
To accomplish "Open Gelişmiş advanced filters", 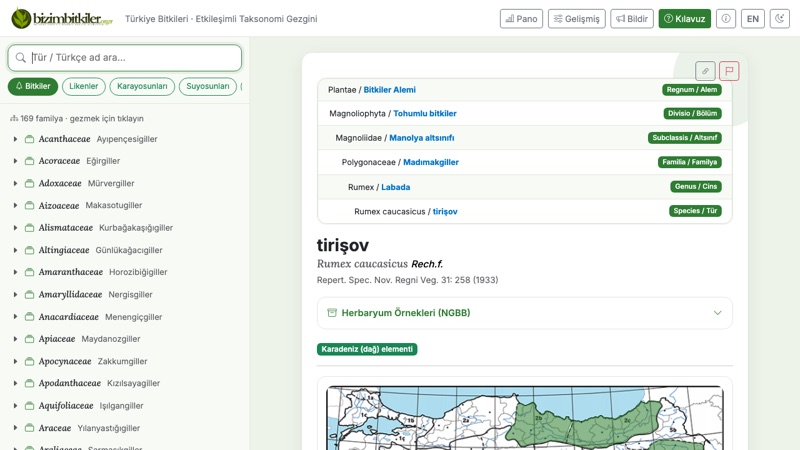I will pyautogui.click(x=577, y=19).
